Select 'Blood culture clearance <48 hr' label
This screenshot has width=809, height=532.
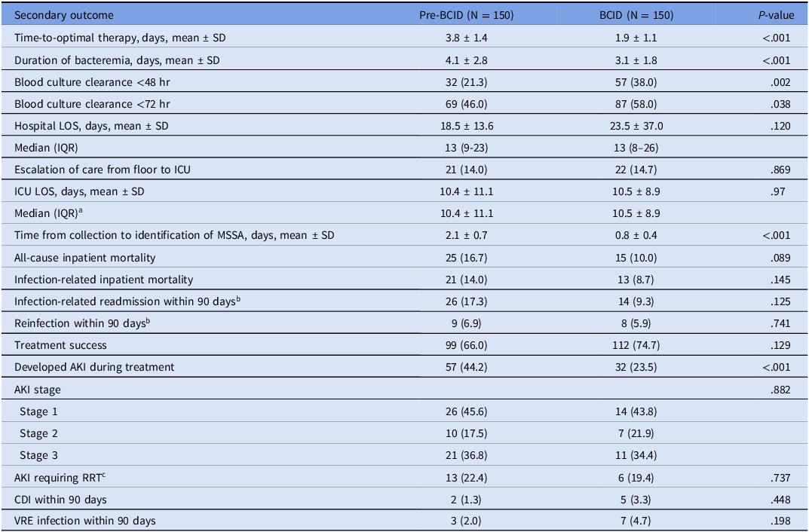coord(92,82)
